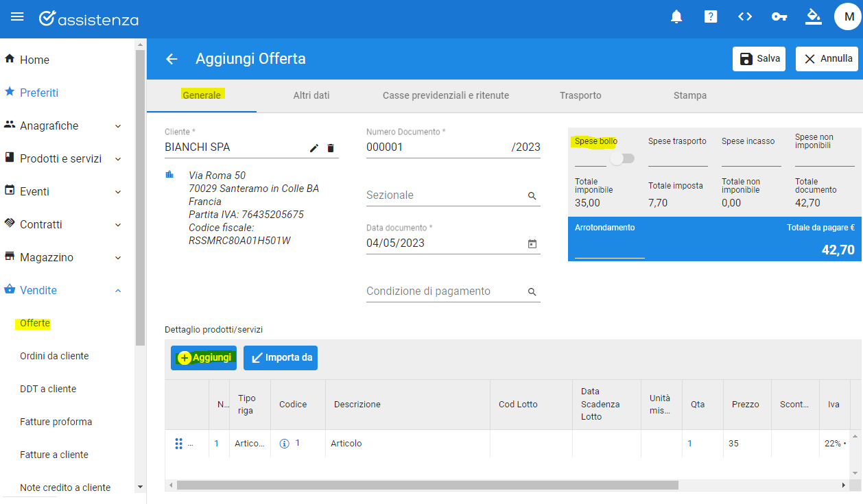Click the Qta column header

[x=703, y=405]
